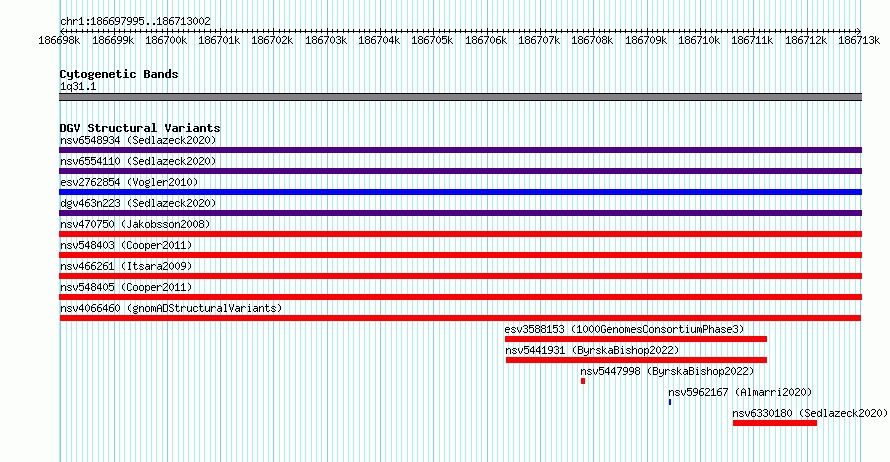The image size is (890, 462).
Task: Click the chr1:186697995..186713002 coordinate label
Action: coord(135,21)
